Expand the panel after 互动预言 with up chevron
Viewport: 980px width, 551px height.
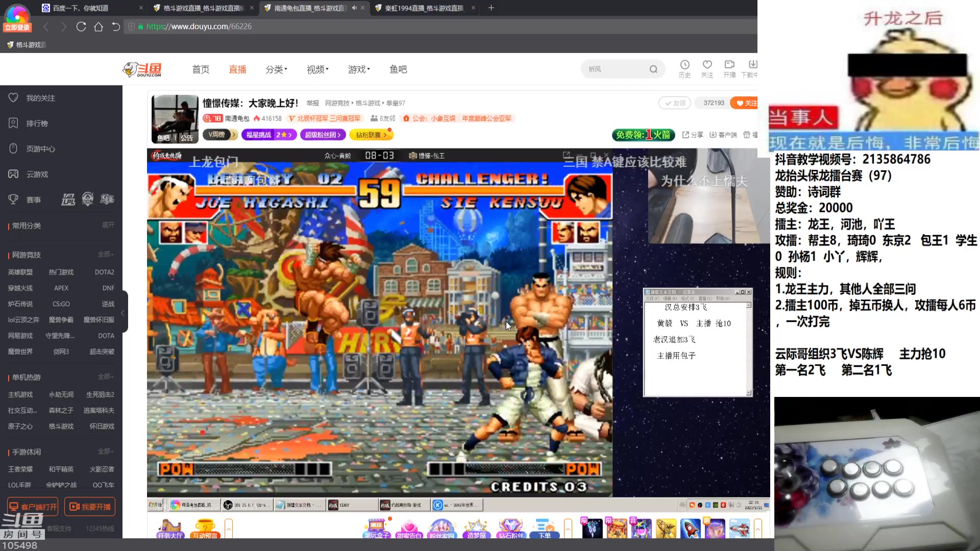229,529
